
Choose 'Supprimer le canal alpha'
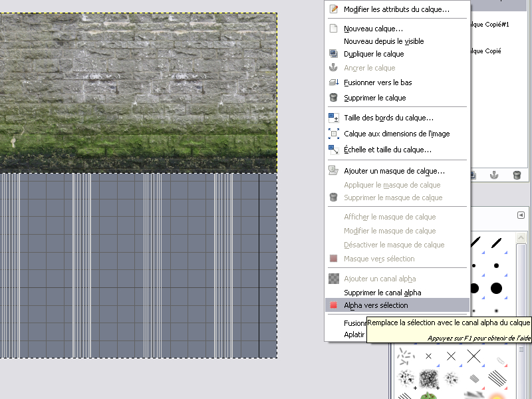coord(397,293)
